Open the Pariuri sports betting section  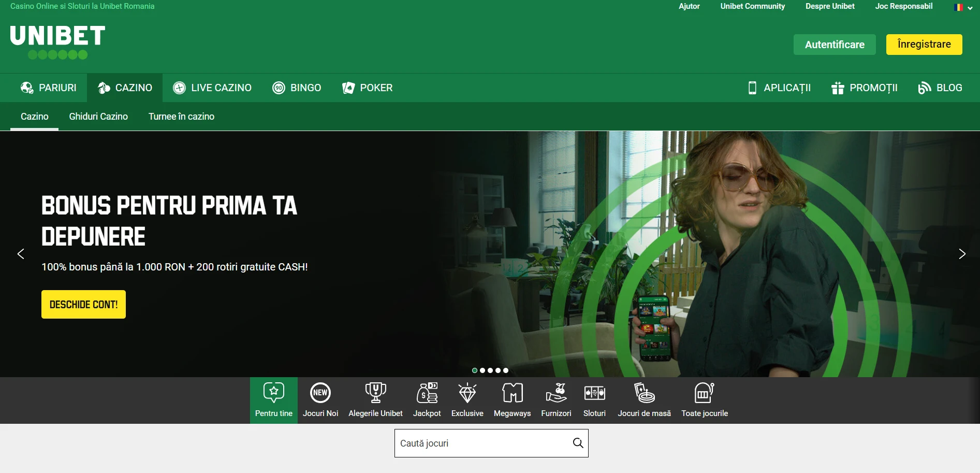click(x=48, y=88)
